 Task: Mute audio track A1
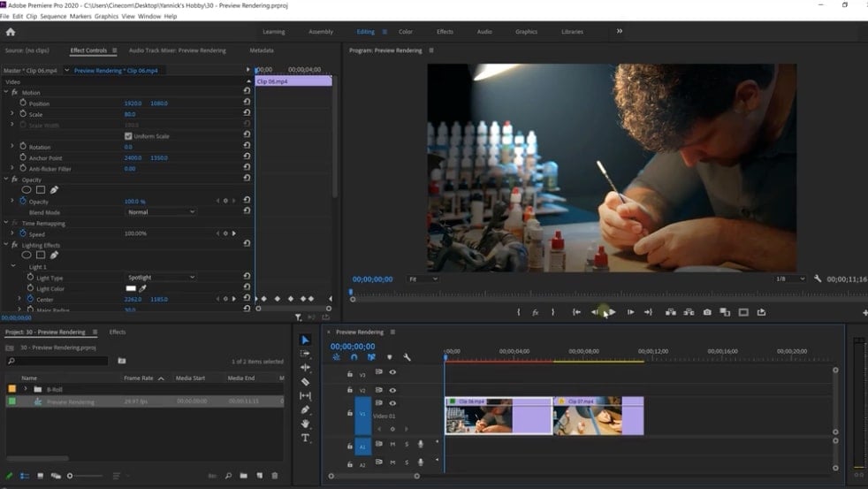392,444
